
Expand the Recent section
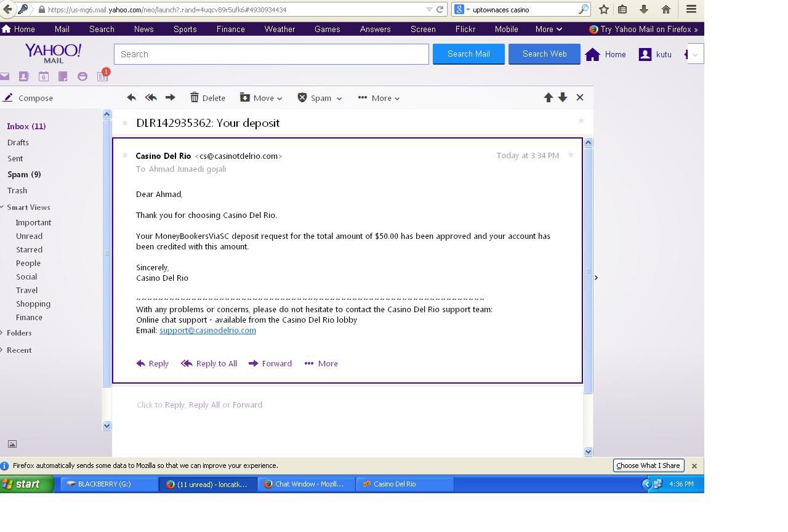[18, 350]
